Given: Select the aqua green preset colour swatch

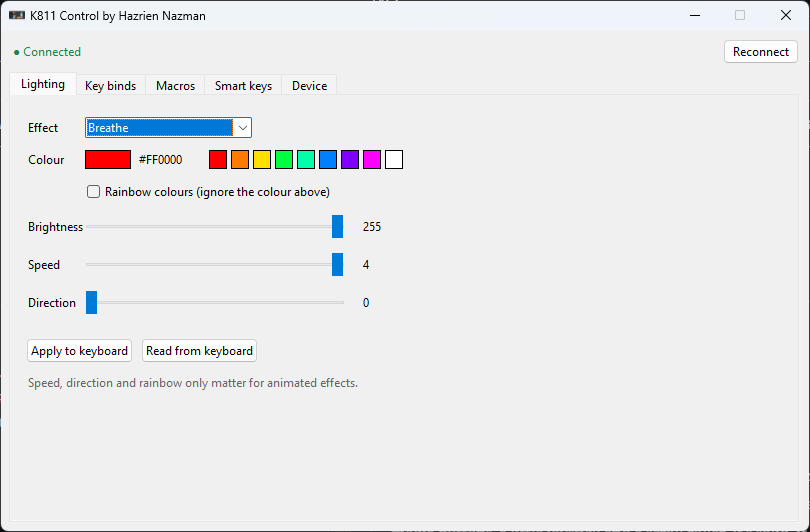Looking at the screenshot, I should tap(306, 160).
